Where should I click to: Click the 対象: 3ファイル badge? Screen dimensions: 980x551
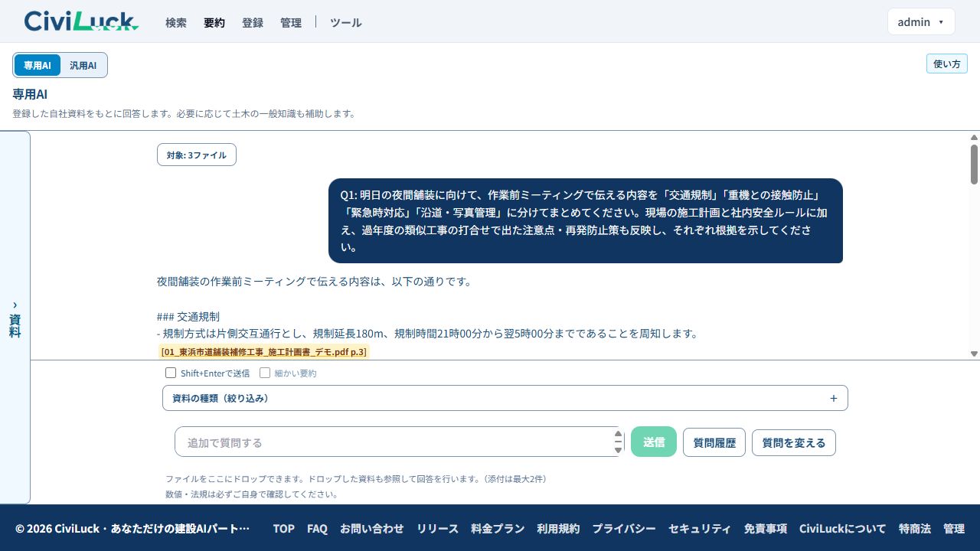click(197, 155)
